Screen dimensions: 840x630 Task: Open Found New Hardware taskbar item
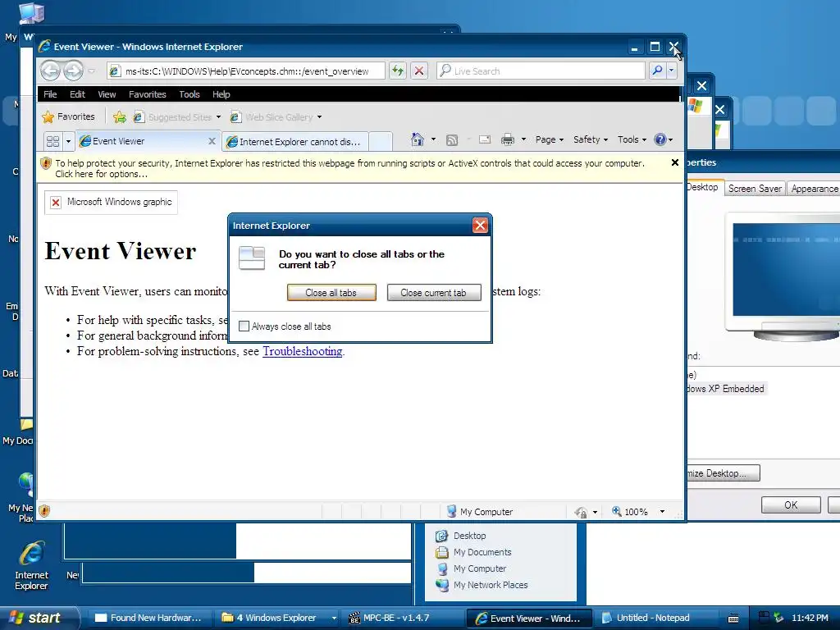click(x=149, y=618)
